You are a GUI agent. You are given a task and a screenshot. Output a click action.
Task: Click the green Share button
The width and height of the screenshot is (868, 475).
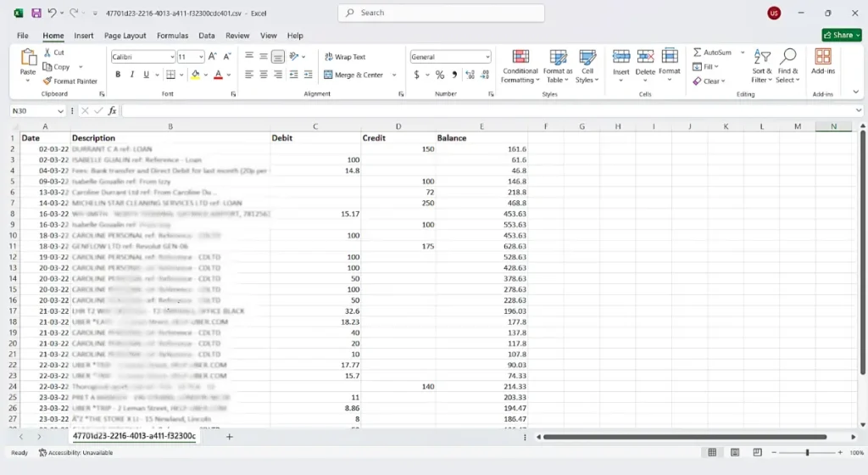842,35
